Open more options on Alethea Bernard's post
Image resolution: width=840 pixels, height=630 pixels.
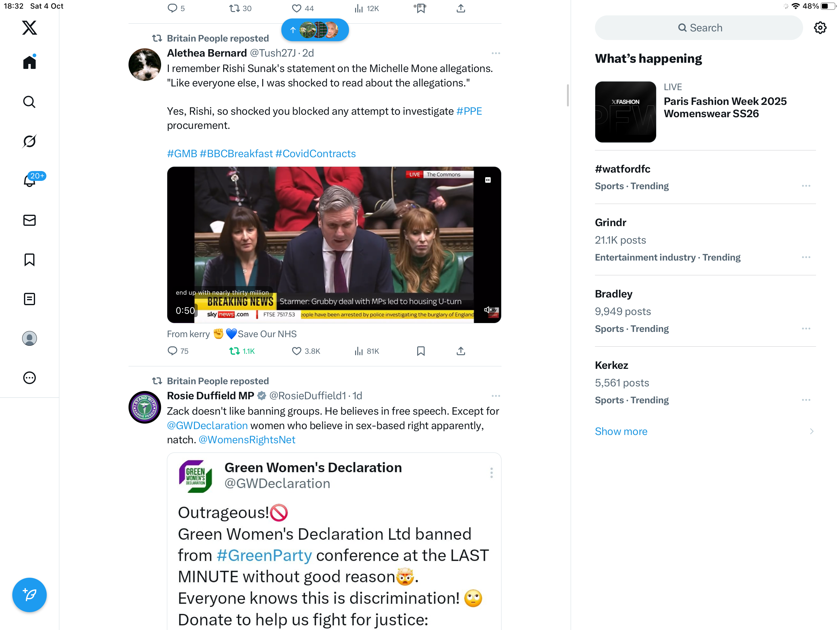coord(496,53)
